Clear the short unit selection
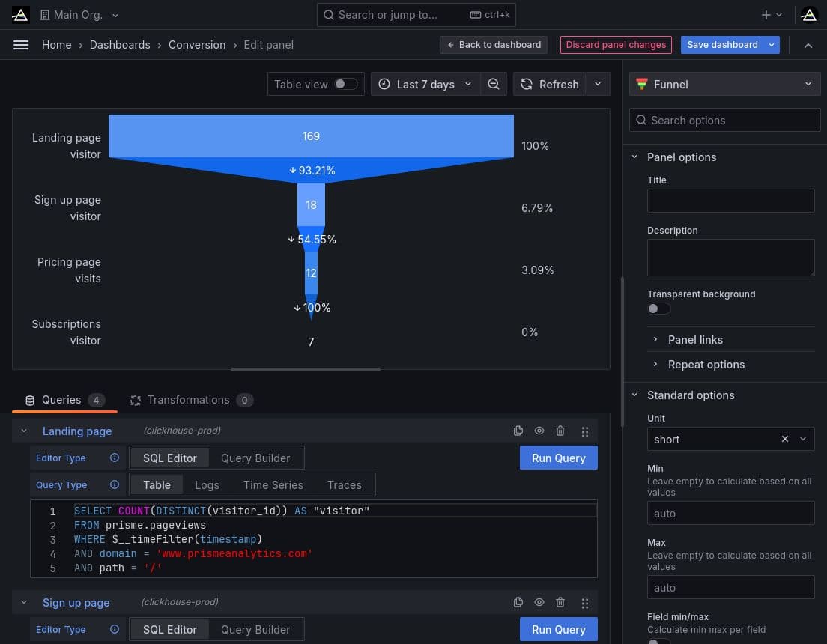Screen dimensions: 827x644 (x=785, y=440)
